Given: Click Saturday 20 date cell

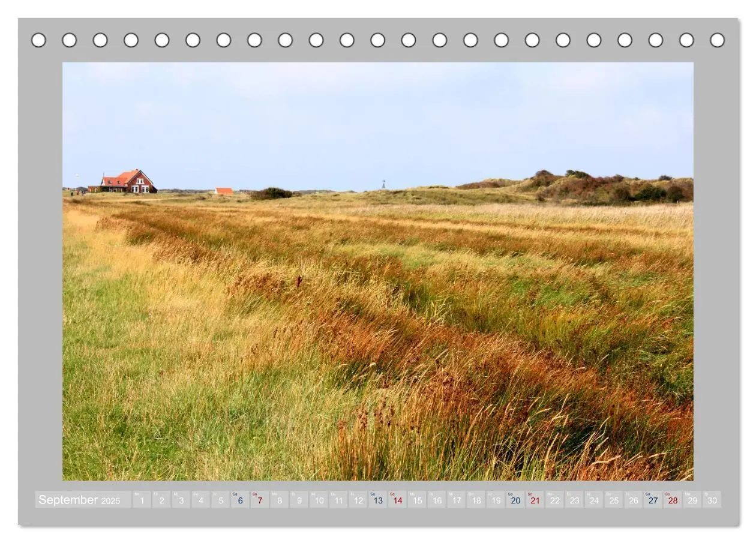Looking at the screenshot, I should click(515, 500).
